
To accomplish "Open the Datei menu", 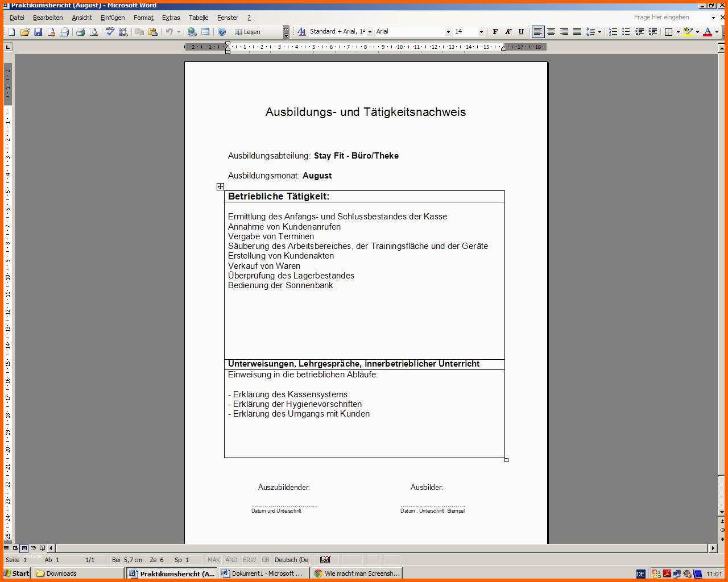I will pos(16,18).
